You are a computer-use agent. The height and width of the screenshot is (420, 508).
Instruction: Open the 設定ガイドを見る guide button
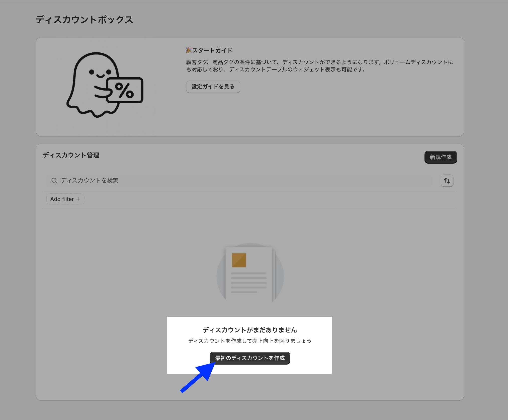(213, 87)
